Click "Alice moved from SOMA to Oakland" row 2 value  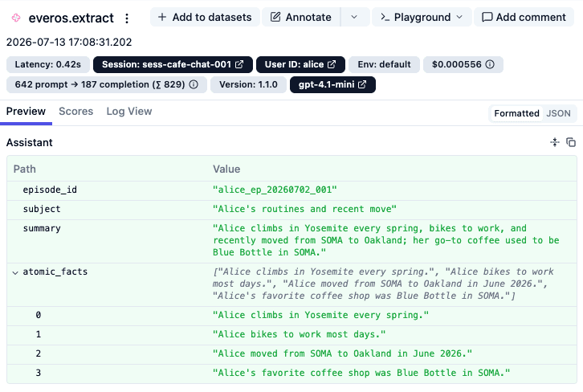(342, 353)
